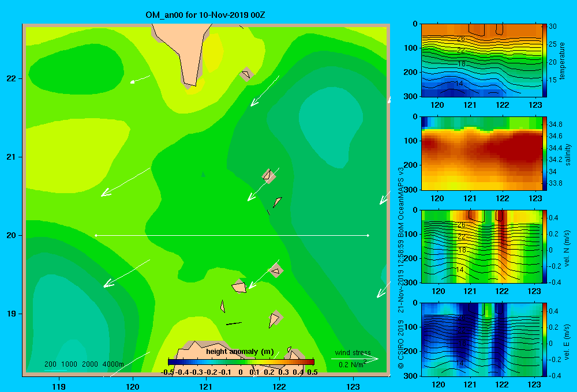Viewport: 577px width, 392px height.
Task: Click the '14' isotherm label in temperature panel
Action: click(x=459, y=84)
